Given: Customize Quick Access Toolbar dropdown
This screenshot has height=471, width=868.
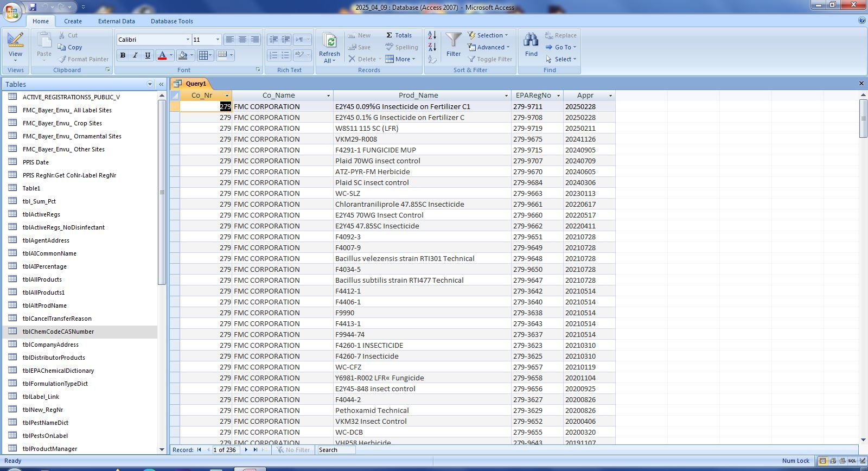Looking at the screenshot, I should 83,7.
